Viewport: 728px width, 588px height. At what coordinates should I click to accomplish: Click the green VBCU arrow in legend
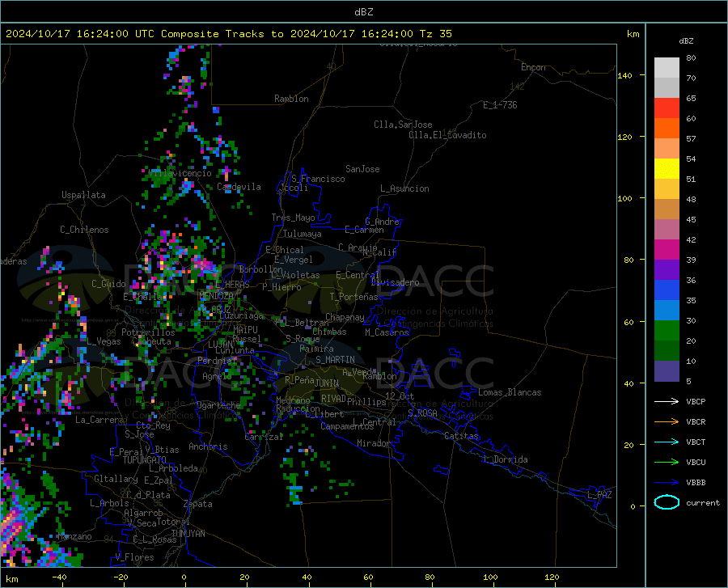point(667,462)
